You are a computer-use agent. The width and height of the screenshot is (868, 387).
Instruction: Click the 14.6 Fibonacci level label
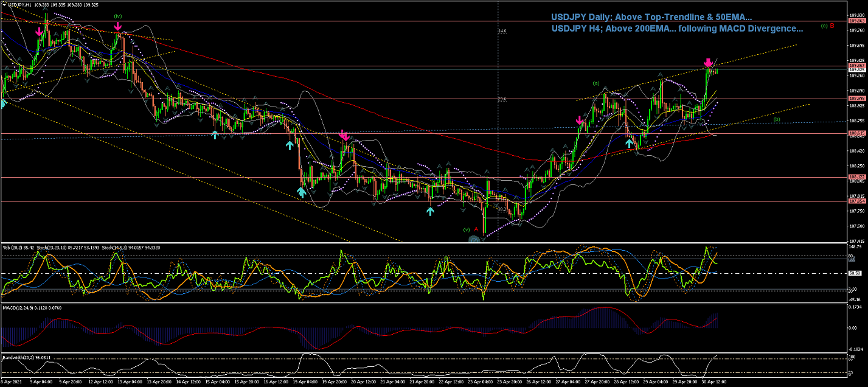click(x=502, y=31)
